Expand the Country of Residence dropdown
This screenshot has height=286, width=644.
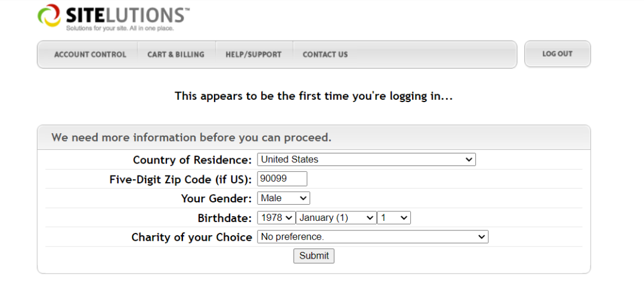366,159
